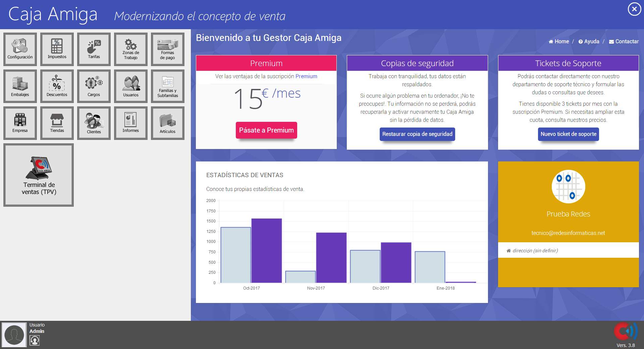Open Zonas de Trabajo
The image size is (644, 349).
(130, 49)
